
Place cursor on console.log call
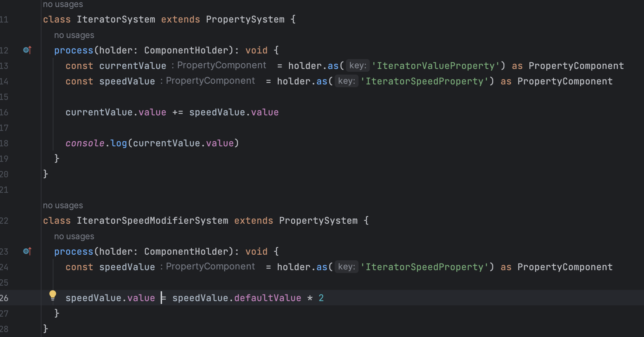(96, 143)
